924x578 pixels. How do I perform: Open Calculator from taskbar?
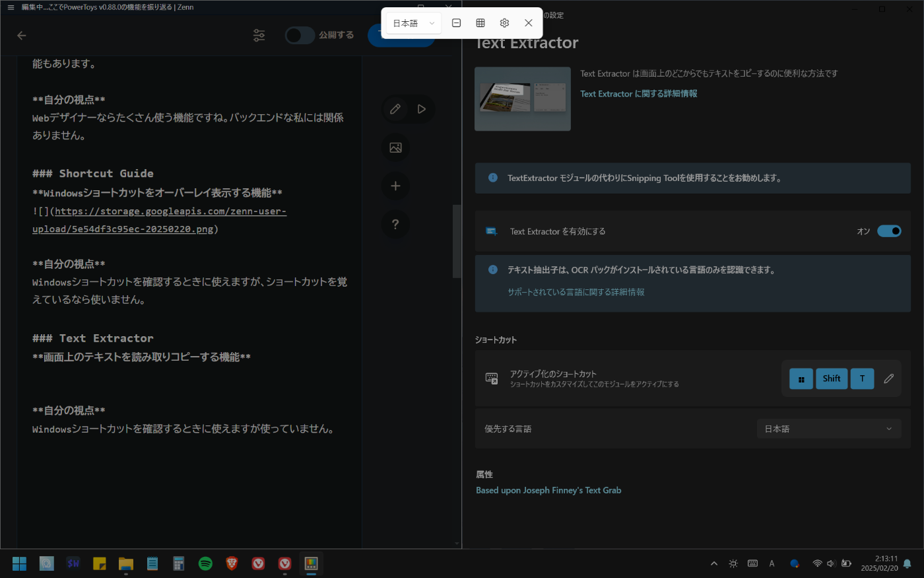pos(179,563)
